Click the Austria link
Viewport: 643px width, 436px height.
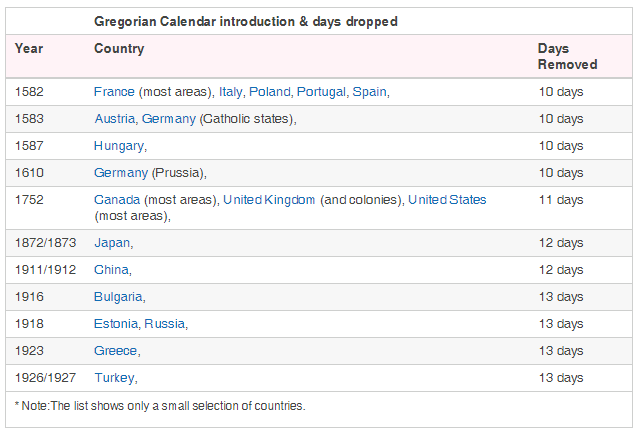(114, 119)
